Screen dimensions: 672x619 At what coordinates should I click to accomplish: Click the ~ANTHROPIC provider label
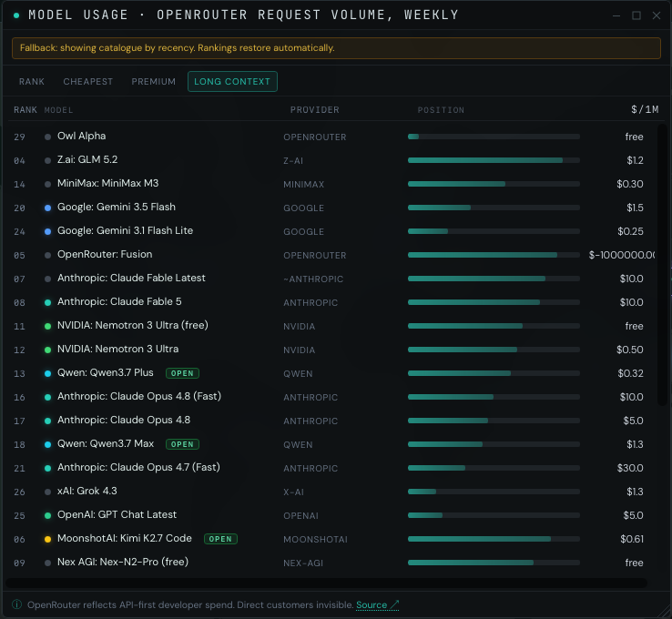pos(313,279)
